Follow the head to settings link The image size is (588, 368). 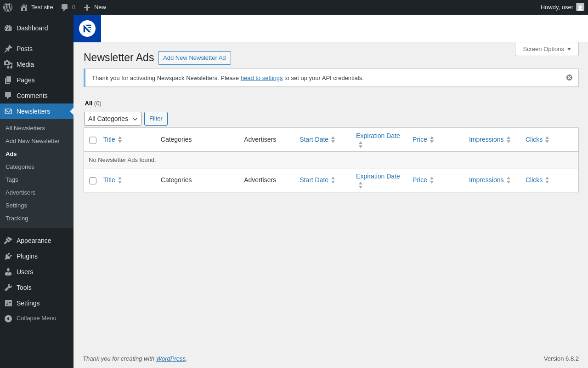[x=261, y=78]
